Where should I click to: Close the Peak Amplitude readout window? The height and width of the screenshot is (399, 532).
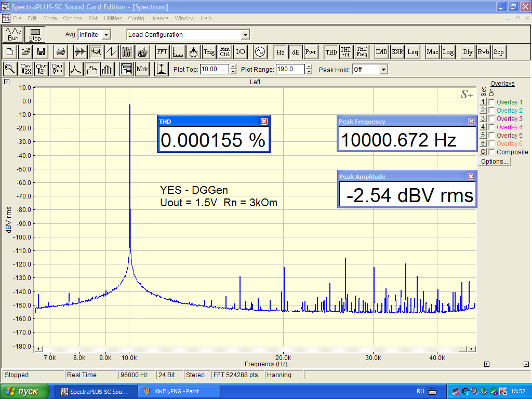(471, 177)
